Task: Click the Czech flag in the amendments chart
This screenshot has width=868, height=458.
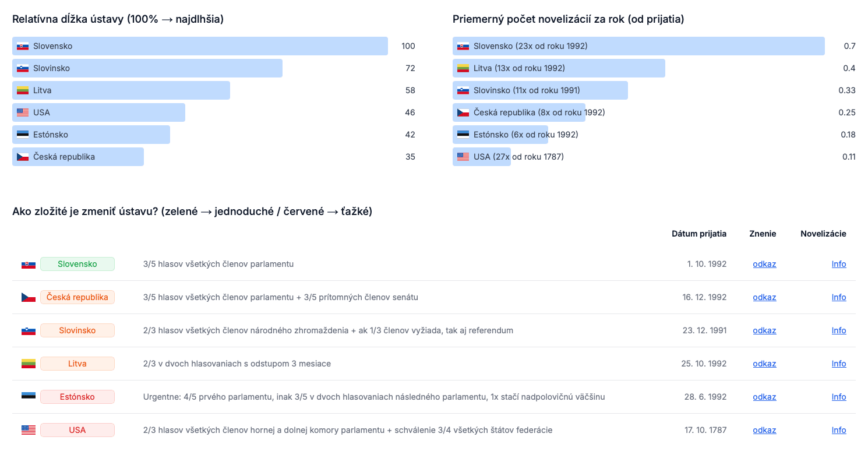Action: tap(463, 112)
